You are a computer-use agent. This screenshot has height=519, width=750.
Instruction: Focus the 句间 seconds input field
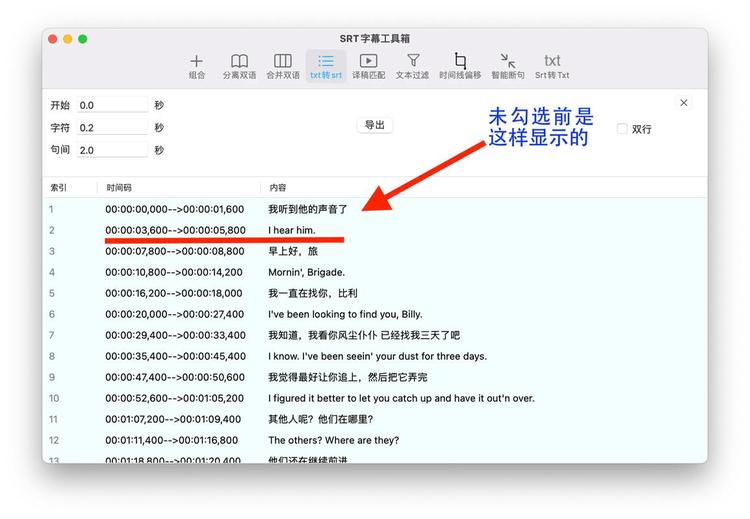tap(112, 150)
